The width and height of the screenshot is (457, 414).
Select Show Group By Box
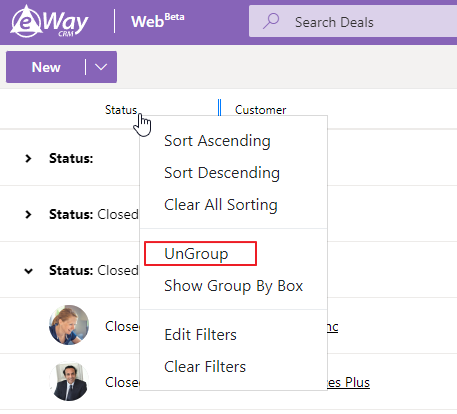233,286
